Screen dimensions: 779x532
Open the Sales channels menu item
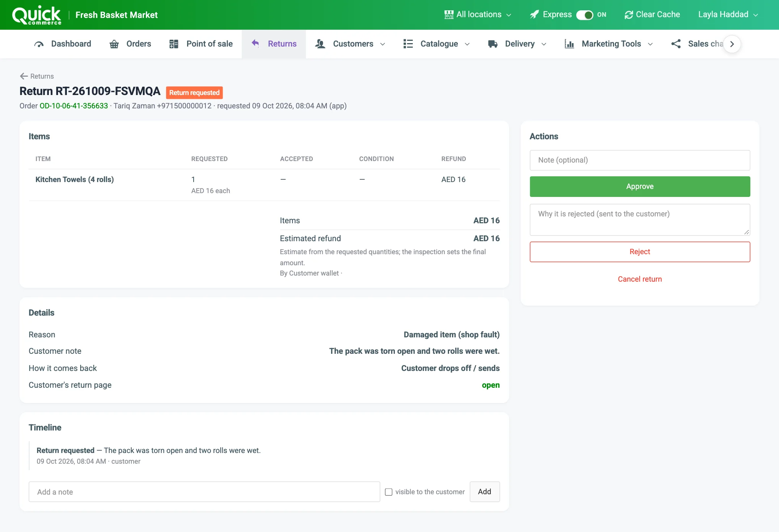point(697,44)
